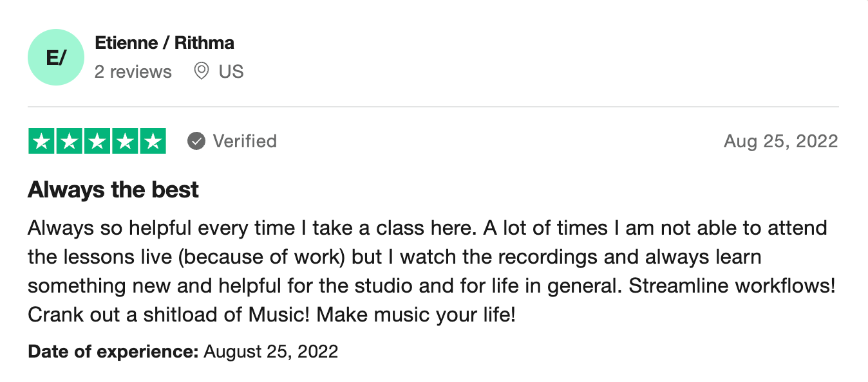This screenshot has height=382, width=868.
Task: Click the "Date of experience:" label
Action: tap(113, 352)
